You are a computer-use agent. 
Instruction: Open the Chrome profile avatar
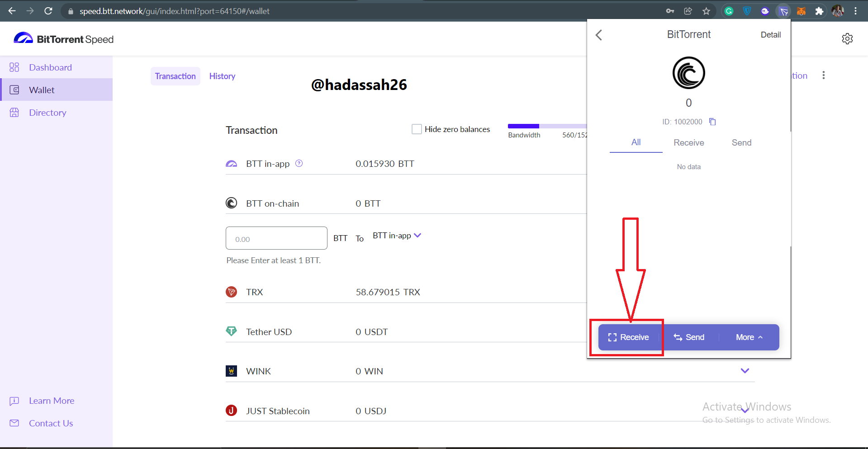(x=838, y=11)
